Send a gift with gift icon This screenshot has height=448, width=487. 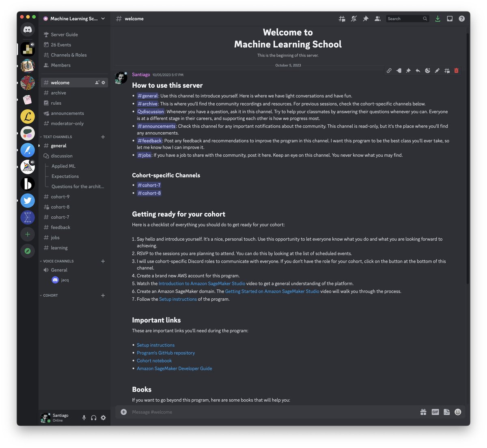pyautogui.click(x=423, y=412)
